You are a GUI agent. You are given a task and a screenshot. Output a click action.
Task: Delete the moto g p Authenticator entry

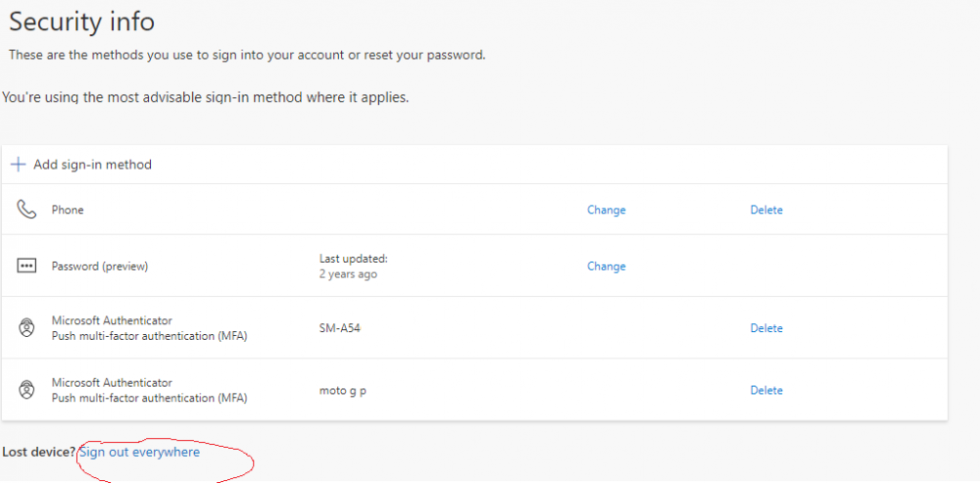click(x=766, y=390)
